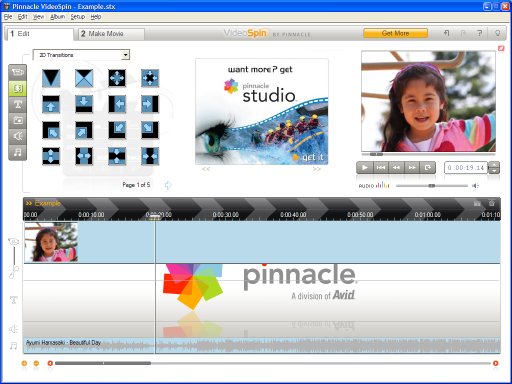Image resolution: width=512 pixels, height=384 pixels.
Task: Open the 2D Transitions dropdown
Action: coord(81,55)
